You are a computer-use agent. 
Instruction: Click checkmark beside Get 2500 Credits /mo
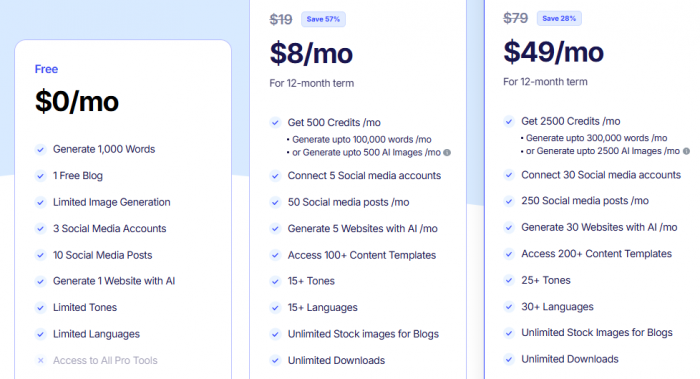click(509, 121)
